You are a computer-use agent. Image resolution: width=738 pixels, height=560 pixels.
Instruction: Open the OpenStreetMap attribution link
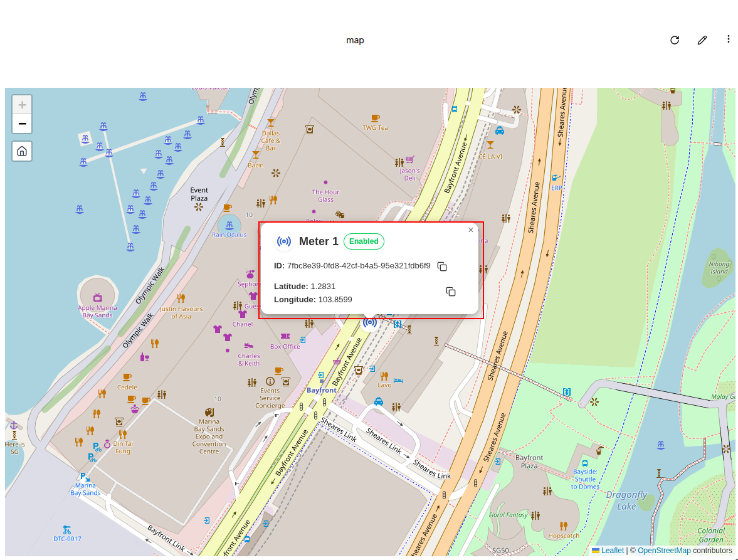[664, 551]
